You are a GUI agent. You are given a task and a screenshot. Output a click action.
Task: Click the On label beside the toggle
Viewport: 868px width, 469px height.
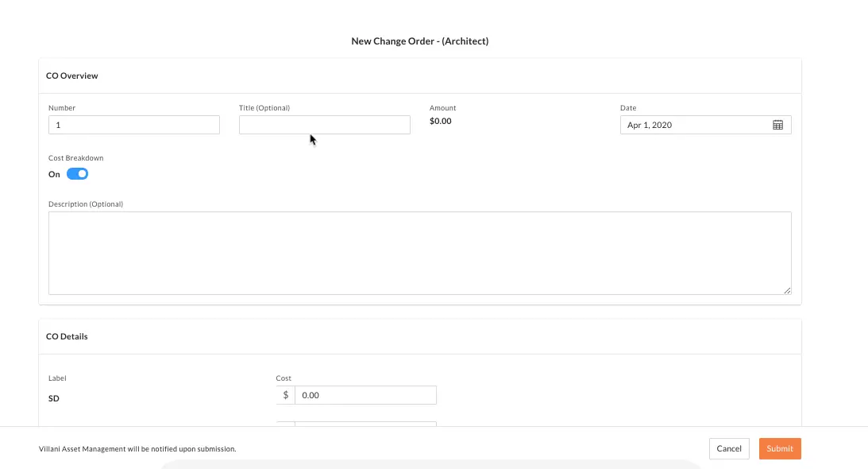point(54,174)
